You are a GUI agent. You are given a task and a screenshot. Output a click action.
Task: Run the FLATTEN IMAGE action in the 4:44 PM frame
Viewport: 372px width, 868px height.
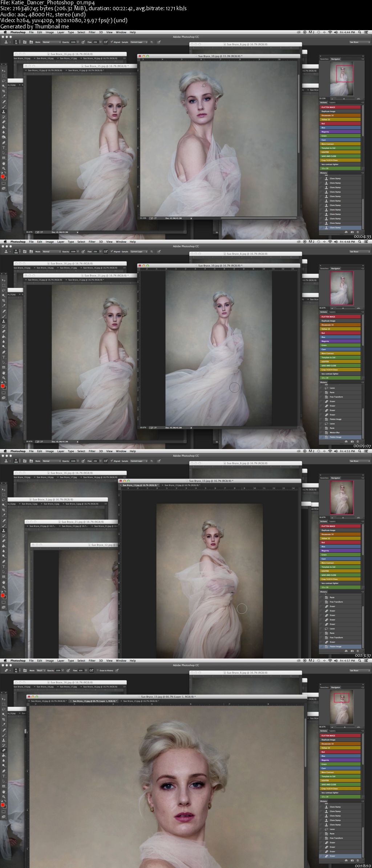coord(340,107)
